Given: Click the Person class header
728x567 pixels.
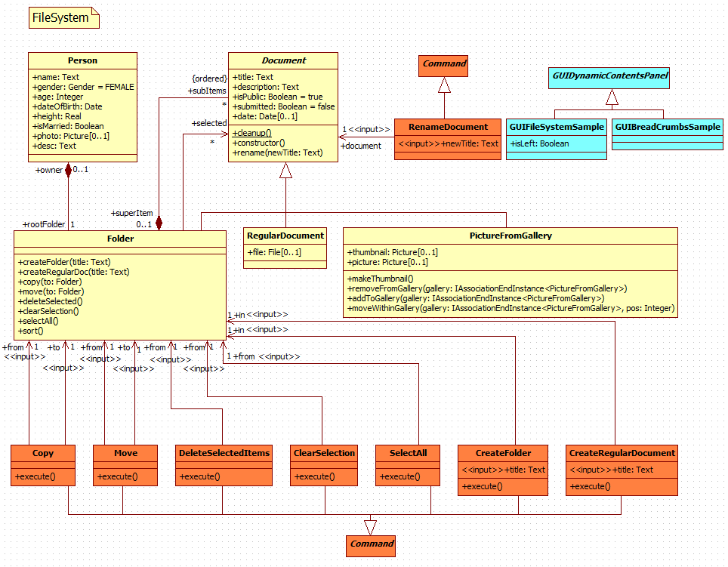Looking at the screenshot, I should (82, 60).
